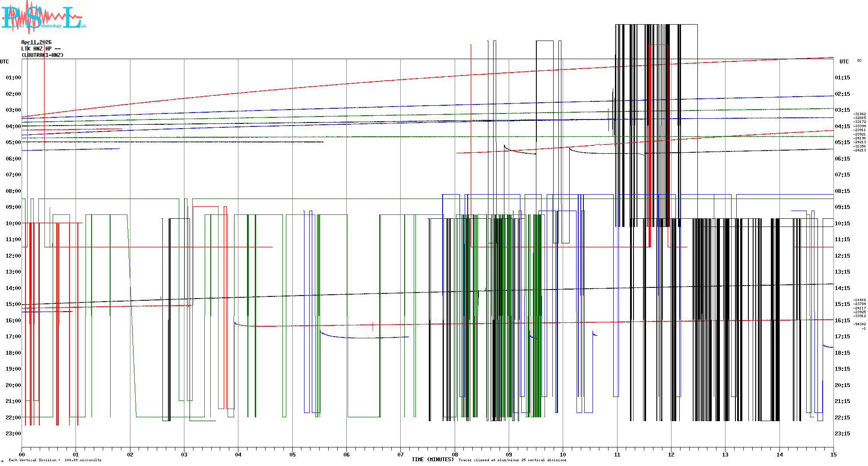Click minute marker 00 on bottom axis
This screenshot has width=868, height=466.
click(22, 455)
